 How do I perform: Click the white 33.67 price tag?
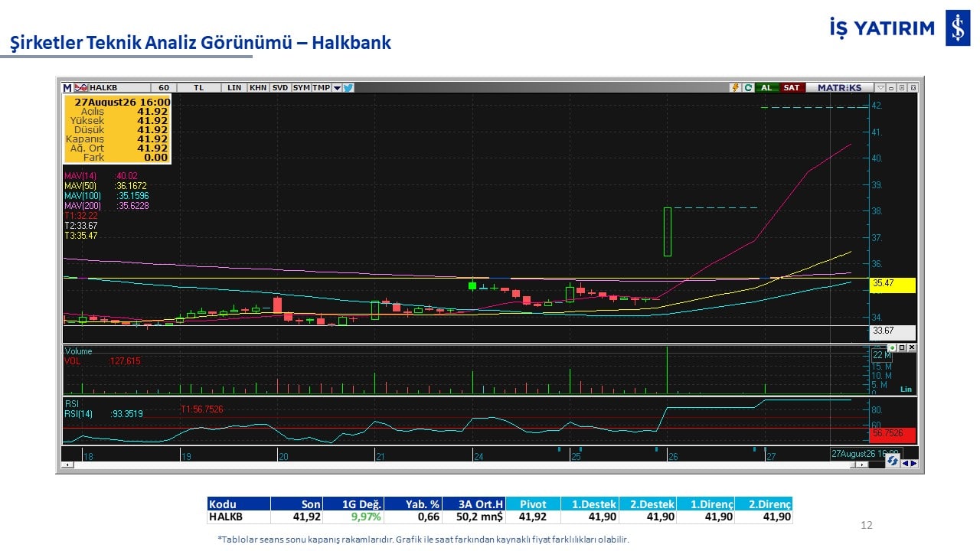[893, 332]
